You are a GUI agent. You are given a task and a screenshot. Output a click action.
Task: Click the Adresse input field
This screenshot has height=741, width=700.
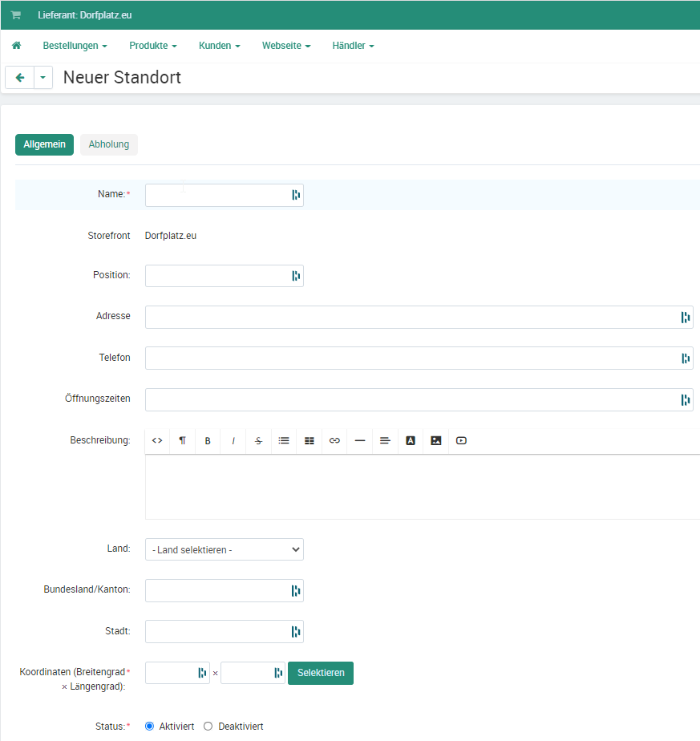pos(419,317)
